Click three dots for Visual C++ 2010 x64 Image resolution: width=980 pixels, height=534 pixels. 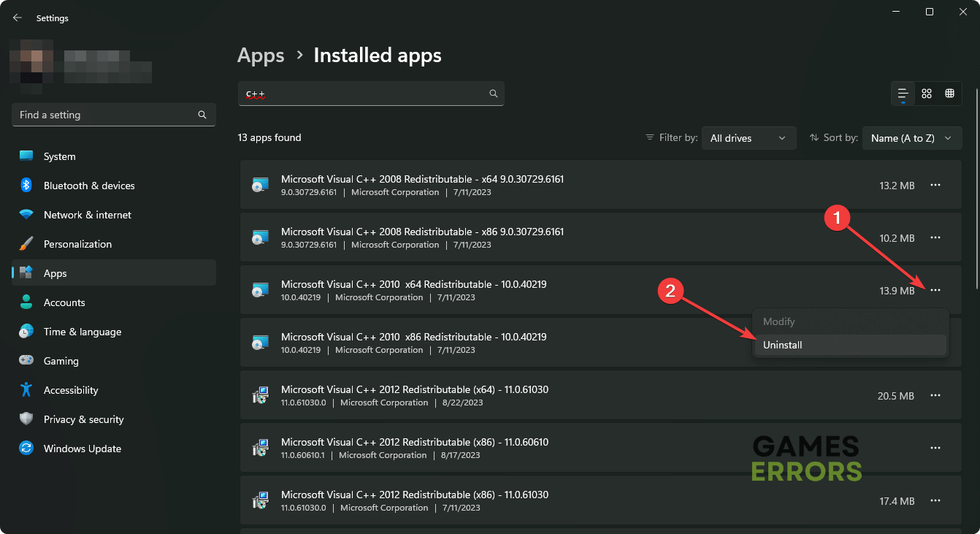[935, 291]
